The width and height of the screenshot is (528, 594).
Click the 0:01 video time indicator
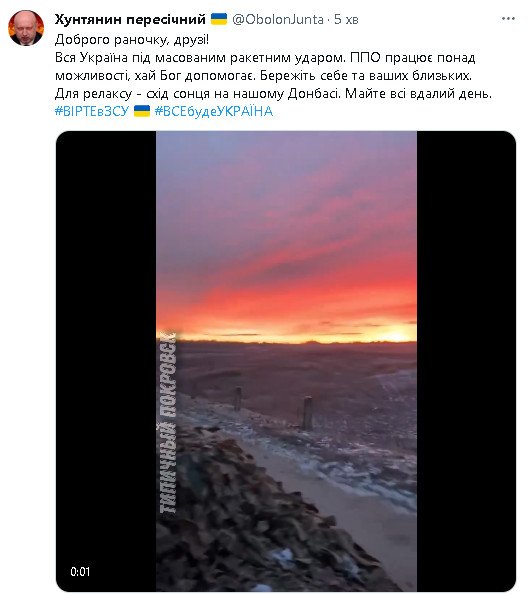click(x=80, y=572)
